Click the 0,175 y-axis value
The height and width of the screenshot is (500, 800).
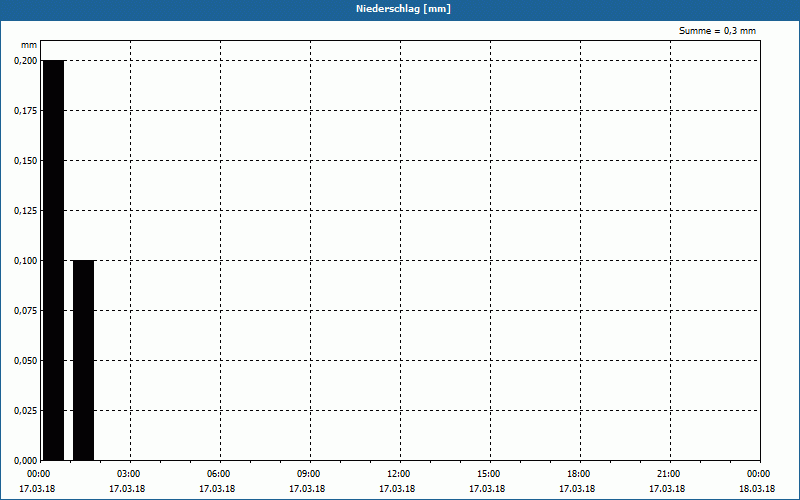coord(26,111)
